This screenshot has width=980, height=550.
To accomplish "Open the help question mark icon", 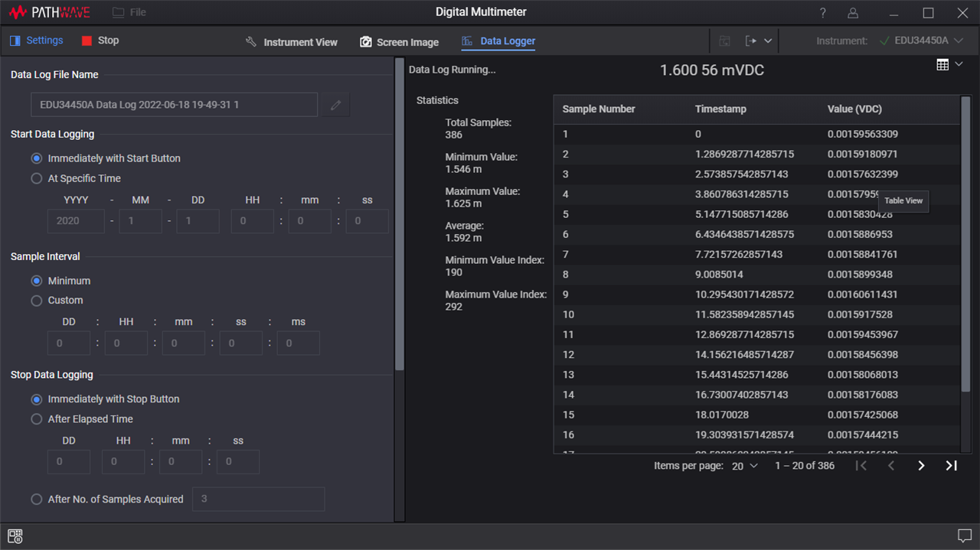I will [x=823, y=13].
